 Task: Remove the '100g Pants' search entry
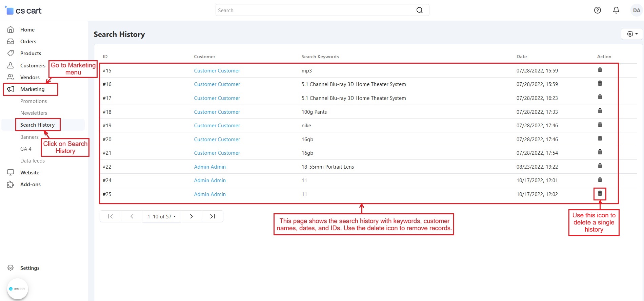600,111
